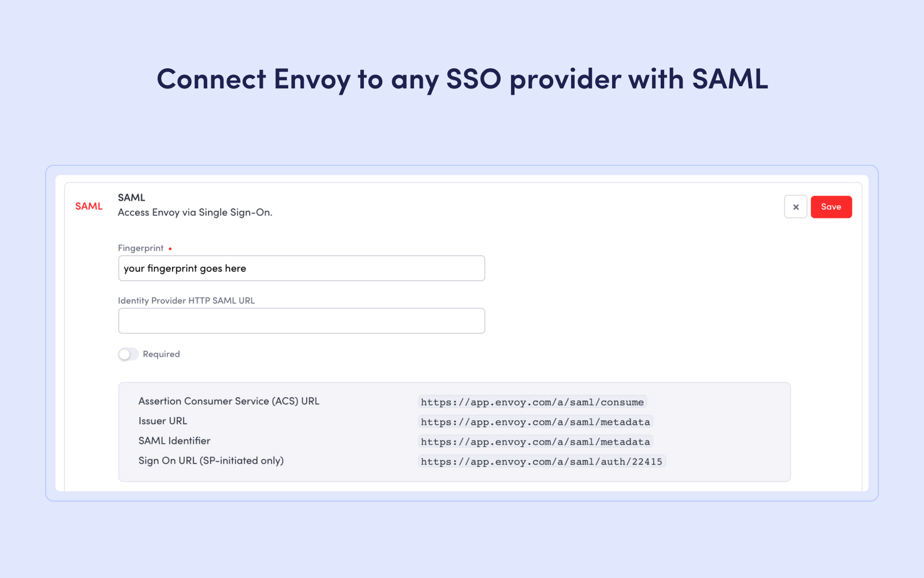
Task: Dismiss the SAML panel with the X button
Action: coord(795,206)
